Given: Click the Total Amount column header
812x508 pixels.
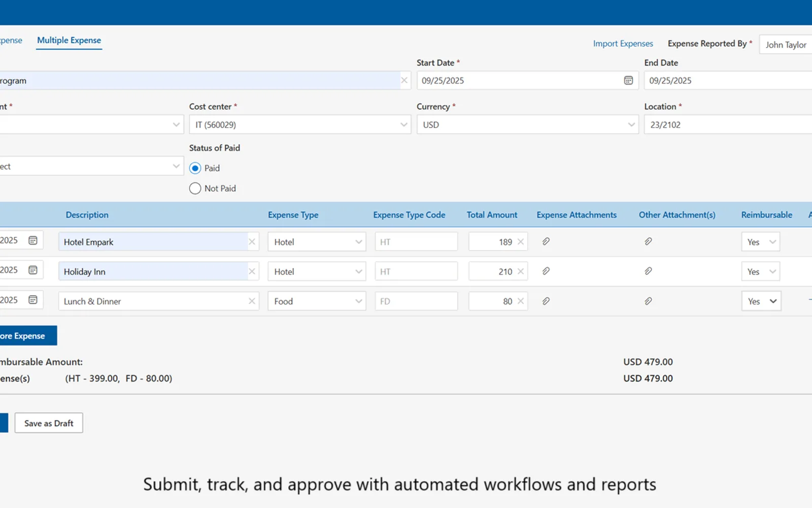Looking at the screenshot, I should click(x=492, y=215).
